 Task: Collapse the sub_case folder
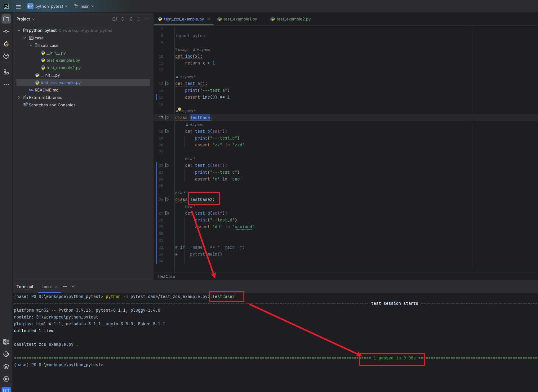coord(31,45)
